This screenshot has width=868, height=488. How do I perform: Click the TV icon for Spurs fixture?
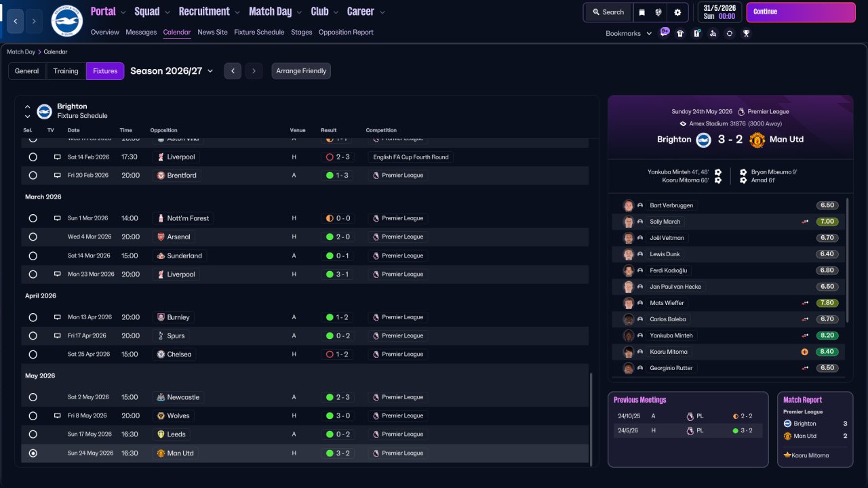tap(58, 335)
